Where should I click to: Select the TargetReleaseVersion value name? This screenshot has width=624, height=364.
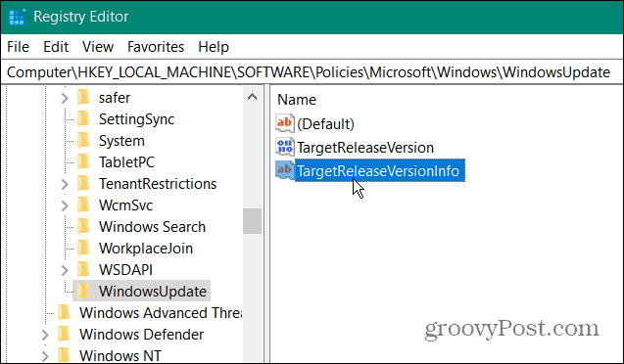(x=365, y=147)
